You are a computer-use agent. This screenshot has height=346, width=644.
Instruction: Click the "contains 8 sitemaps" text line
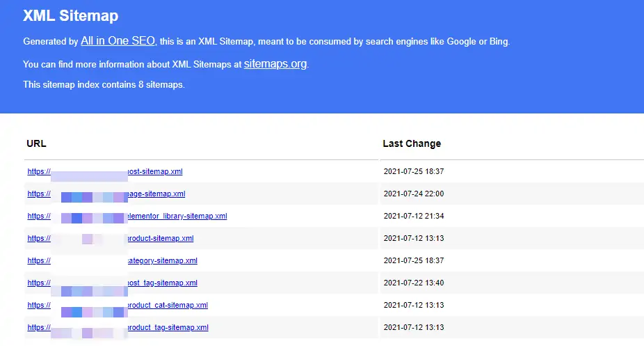coord(104,85)
